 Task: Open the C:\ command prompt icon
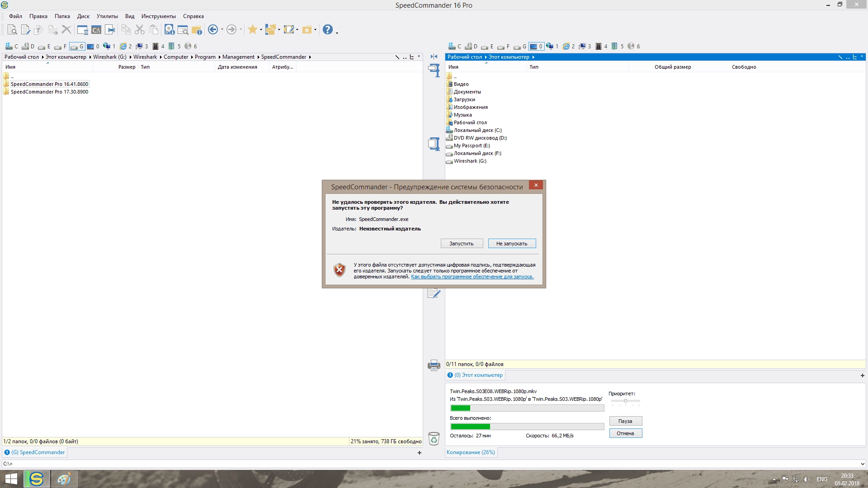pyautogui.click(x=96, y=30)
